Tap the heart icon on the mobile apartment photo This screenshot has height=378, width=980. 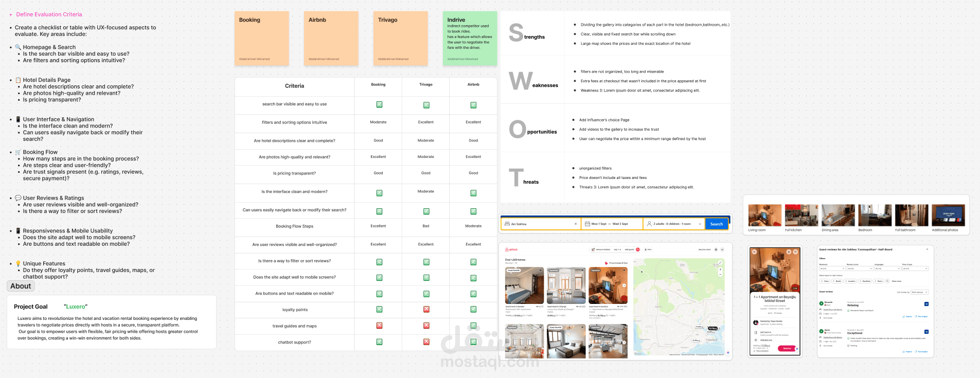pyautogui.click(x=795, y=252)
